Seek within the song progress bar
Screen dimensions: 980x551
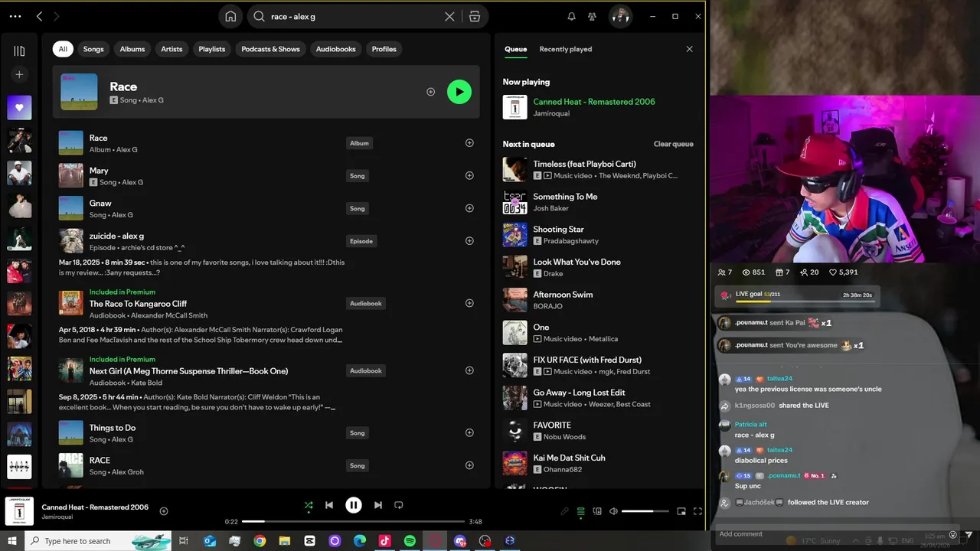coord(353,522)
